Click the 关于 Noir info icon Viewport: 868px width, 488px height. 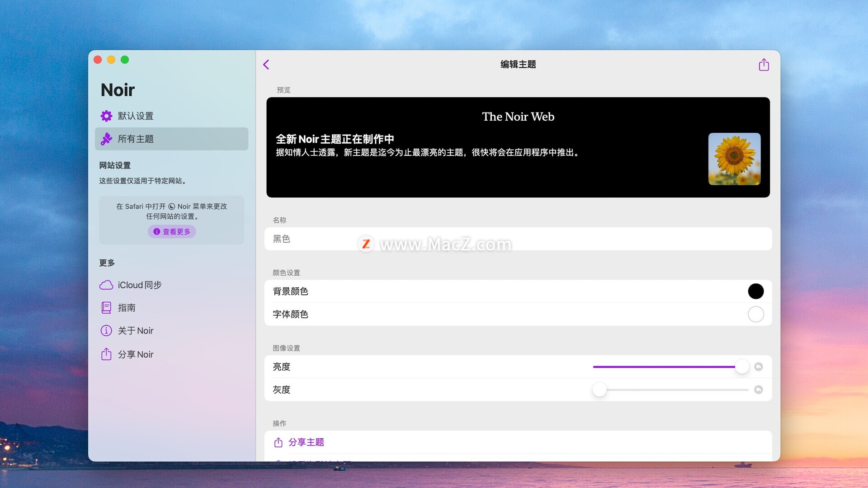[x=106, y=331]
